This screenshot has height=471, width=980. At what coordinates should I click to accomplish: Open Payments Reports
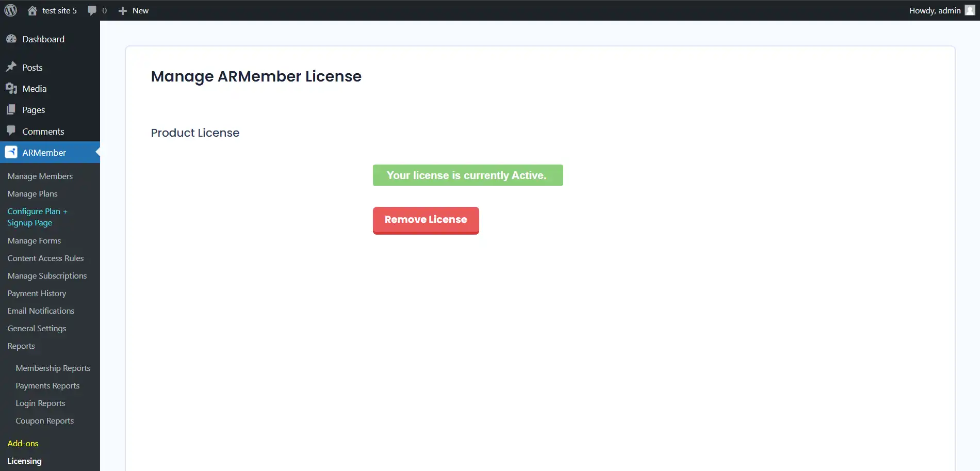47,385
